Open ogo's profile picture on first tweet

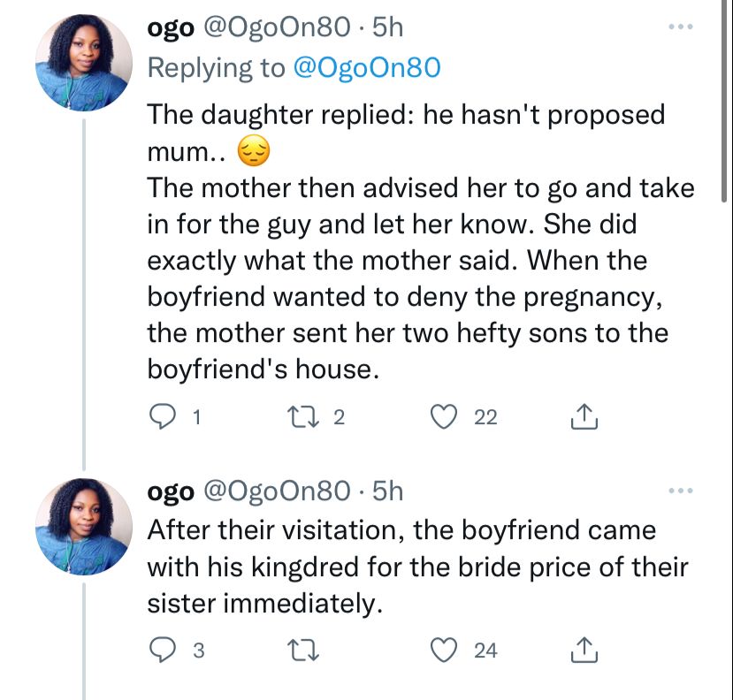pos(83,64)
